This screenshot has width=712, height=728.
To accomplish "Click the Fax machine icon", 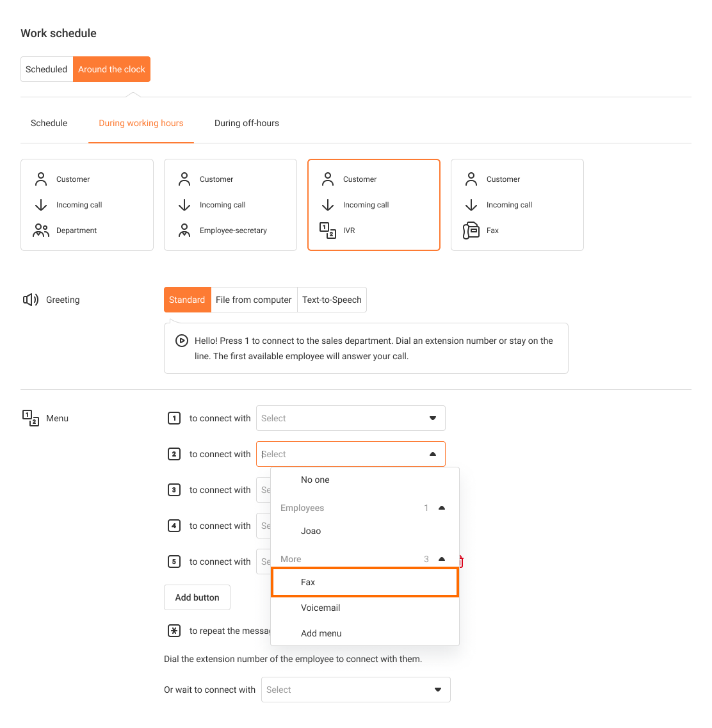I will coord(471,231).
